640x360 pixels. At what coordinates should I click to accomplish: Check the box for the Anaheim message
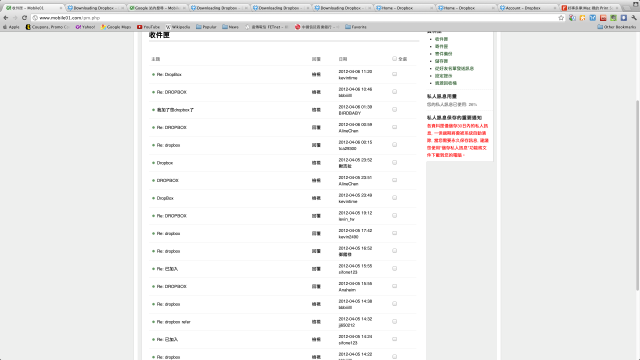tap(394, 286)
